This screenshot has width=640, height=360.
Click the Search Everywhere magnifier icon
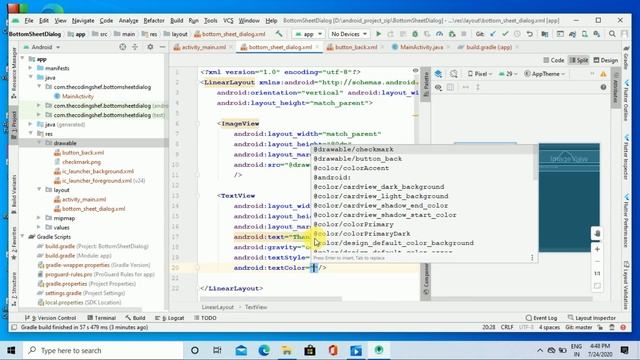612,34
